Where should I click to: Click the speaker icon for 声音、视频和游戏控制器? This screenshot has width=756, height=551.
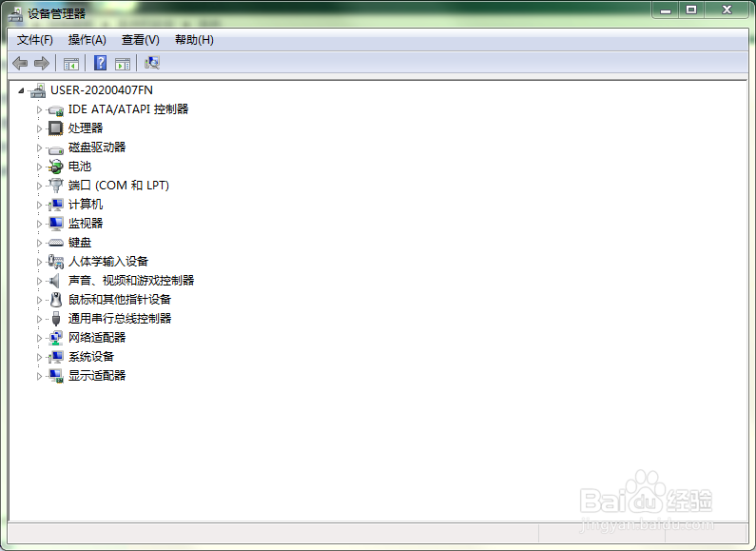55,281
